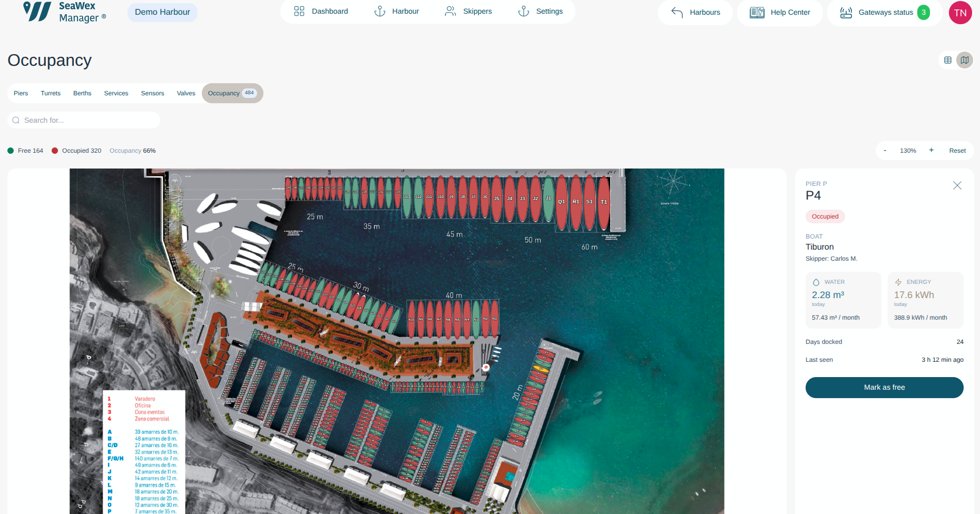Switch to table view icon
Viewport: 980px width, 514px height.
(x=948, y=60)
